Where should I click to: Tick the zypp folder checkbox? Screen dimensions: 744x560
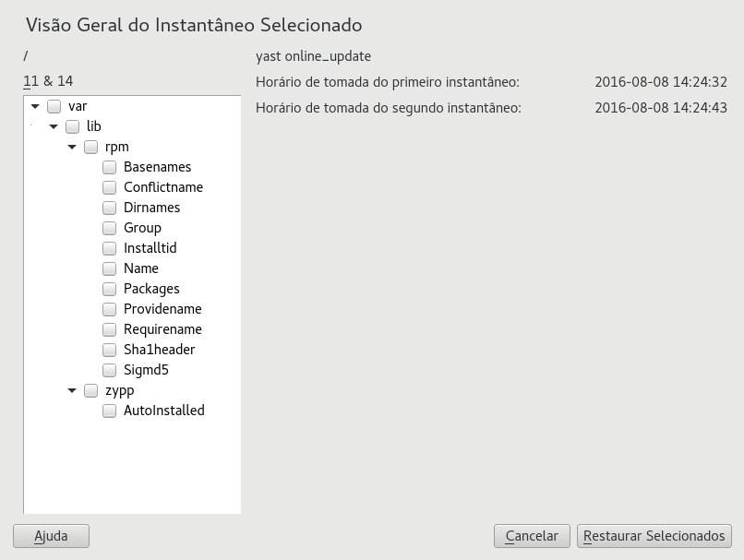pyautogui.click(x=91, y=391)
